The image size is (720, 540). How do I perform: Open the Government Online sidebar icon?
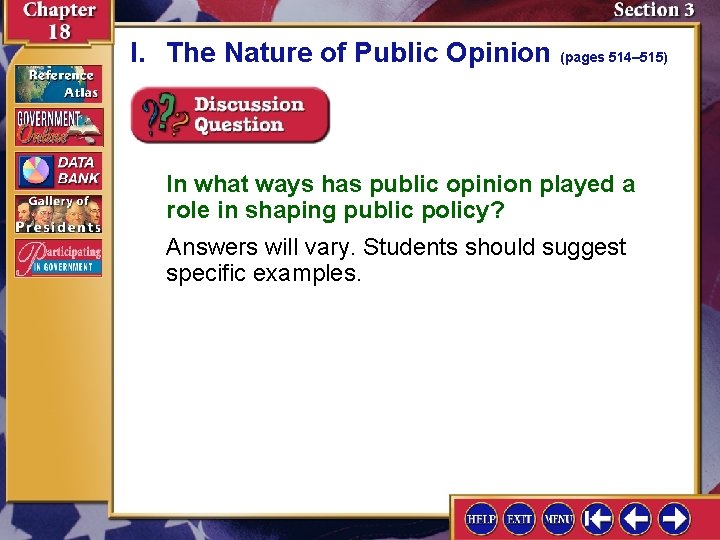pos(59,127)
